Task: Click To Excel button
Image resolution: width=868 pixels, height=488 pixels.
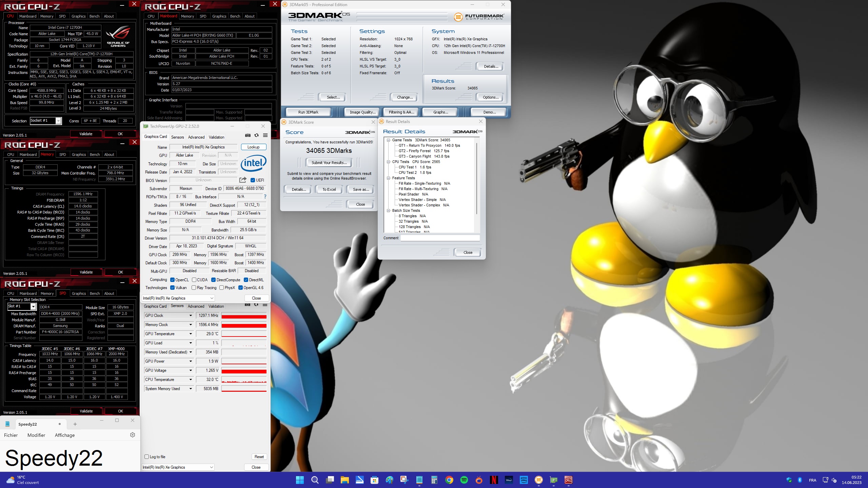Action: click(x=329, y=189)
